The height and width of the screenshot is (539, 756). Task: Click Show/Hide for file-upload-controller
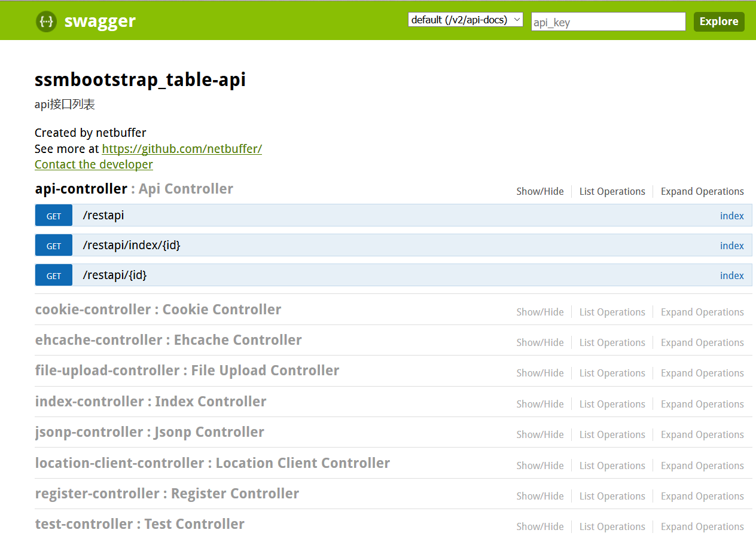[540, 373]
